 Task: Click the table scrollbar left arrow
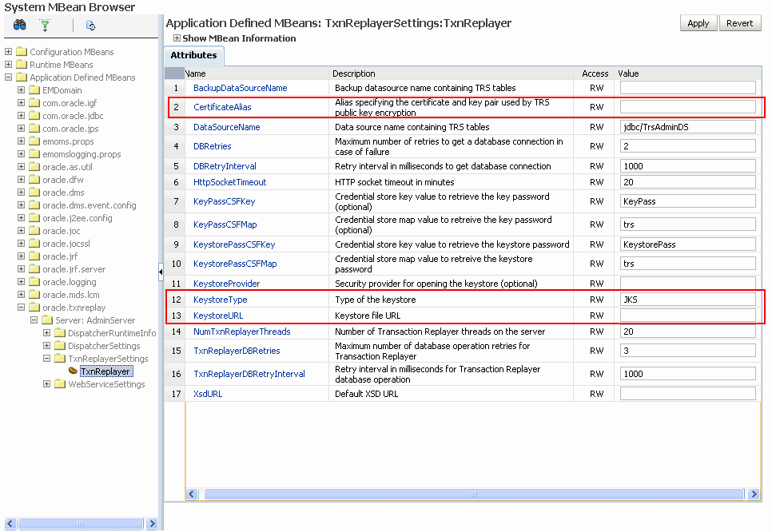click(x=192, y=494)
